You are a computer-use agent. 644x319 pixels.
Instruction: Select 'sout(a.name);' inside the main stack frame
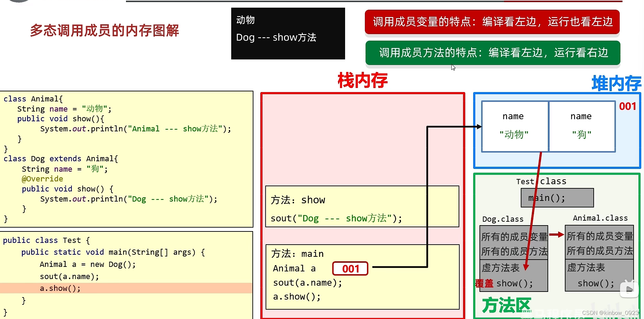click(308, 283)
